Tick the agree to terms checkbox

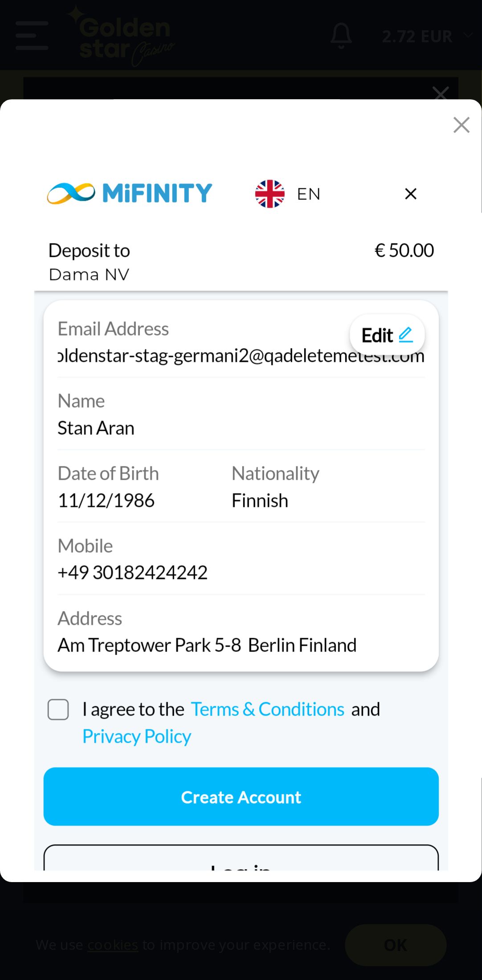(x=58, y=709)
